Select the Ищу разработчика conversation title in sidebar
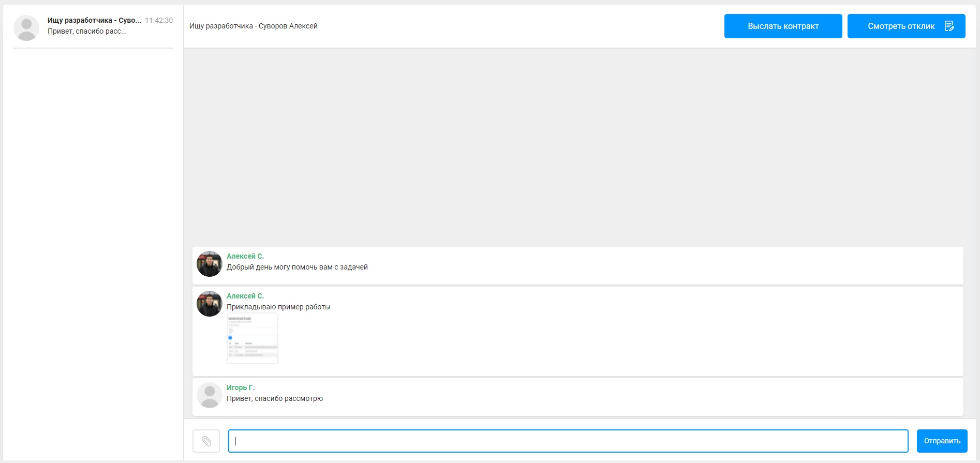Image resolution: width=980 pixels, height=463 pixels. pos(94,20)
